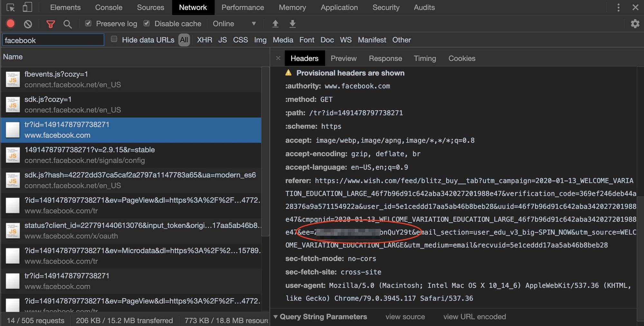The height and width of the screenshot is (326, 644).
Task: Clear the network log icon
Action: (28, 24)
